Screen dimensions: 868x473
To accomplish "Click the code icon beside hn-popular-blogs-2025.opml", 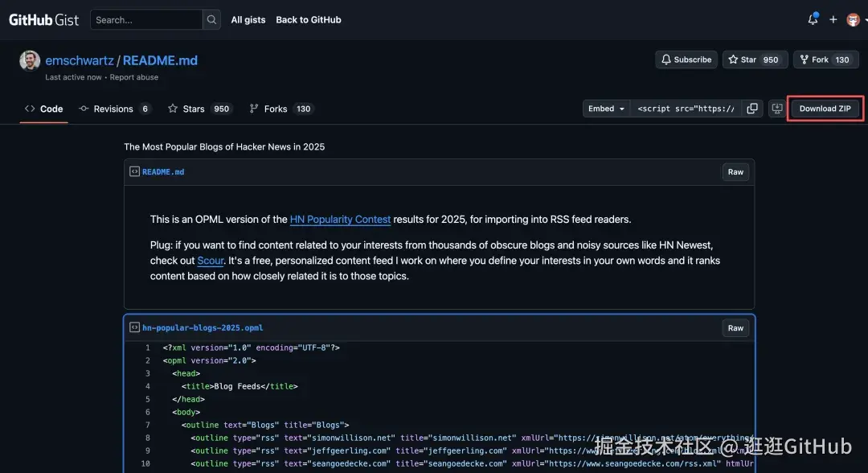I will tap(134, 327).
